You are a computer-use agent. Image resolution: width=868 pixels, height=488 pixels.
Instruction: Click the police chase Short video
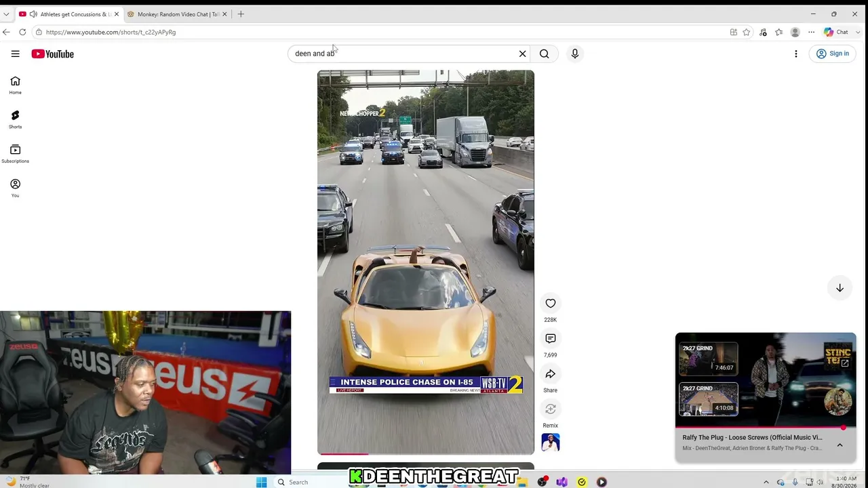click(x=426, y=262)
